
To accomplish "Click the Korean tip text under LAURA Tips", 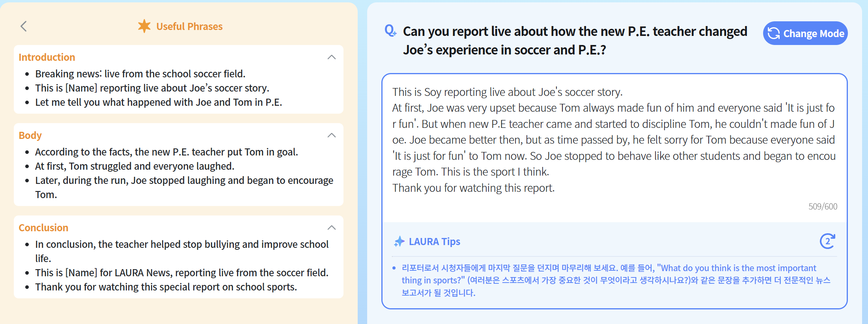I will coord(615,280).
